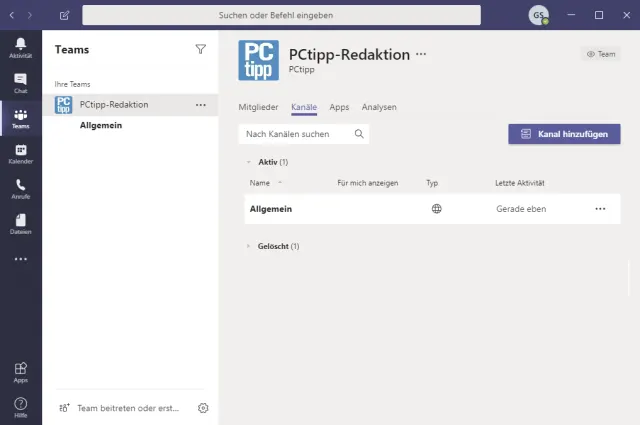Click the Letzte Aktivität column header

tap(520, 183)
